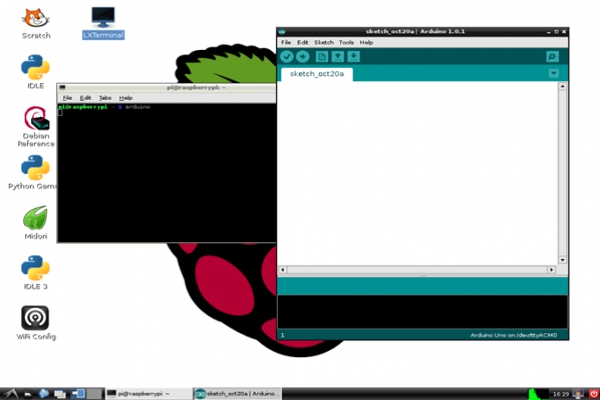Open the LXTerminal Help menu
The height and width of the screenshot is (400, 600).
point(126,98)
